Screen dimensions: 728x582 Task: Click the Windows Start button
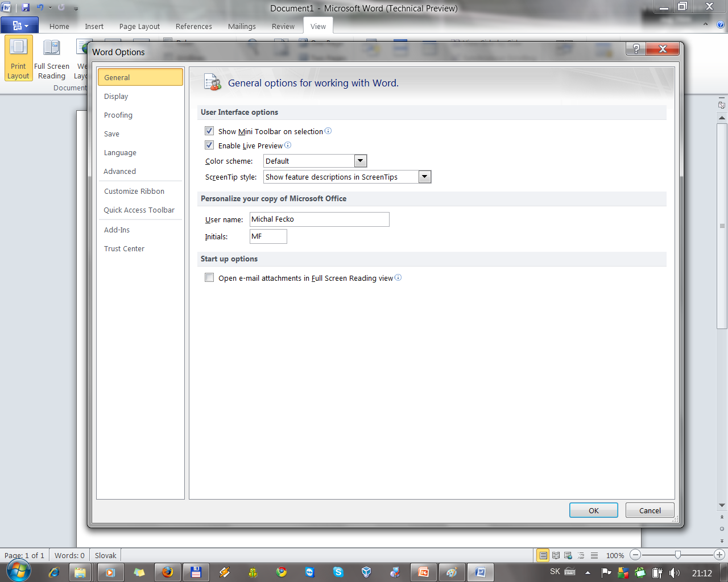click(19, 571)
